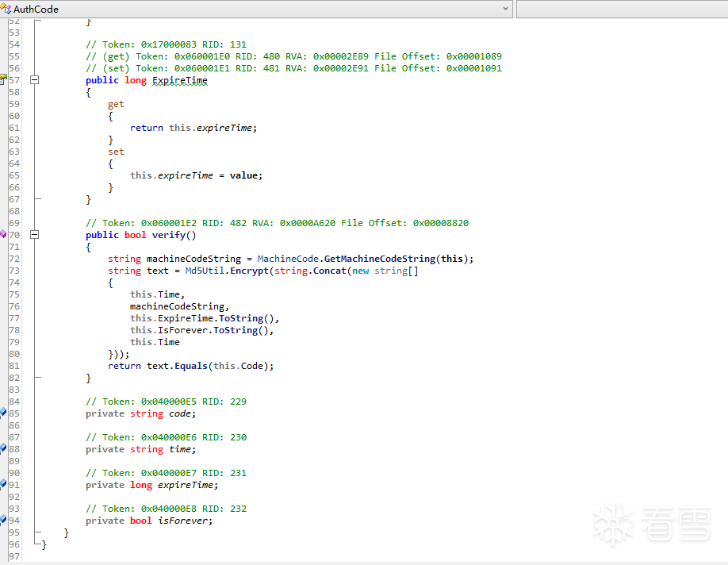Click the Token 0x040000E7 RID 231 comment
728x565 pixels.
click(166, 473)
